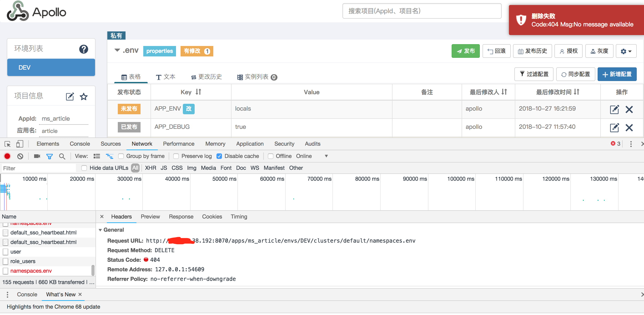Collapse the .env namespace panel
Screen dimensions: 644x315
coord(117,50)
